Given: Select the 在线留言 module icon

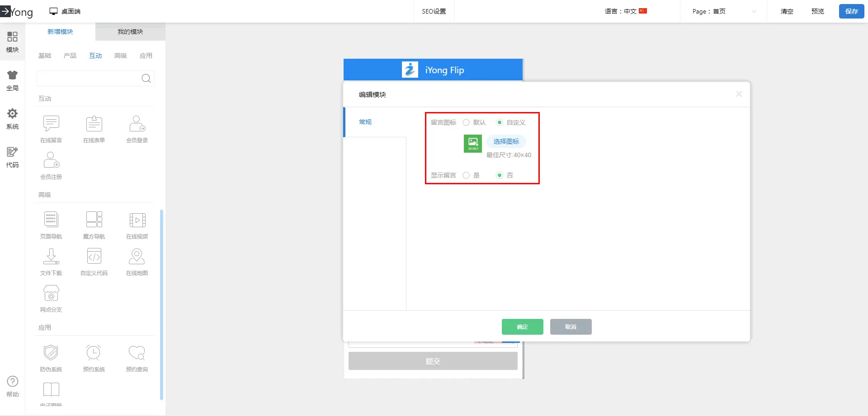Looking at the screenshot, I should point(51,124).
